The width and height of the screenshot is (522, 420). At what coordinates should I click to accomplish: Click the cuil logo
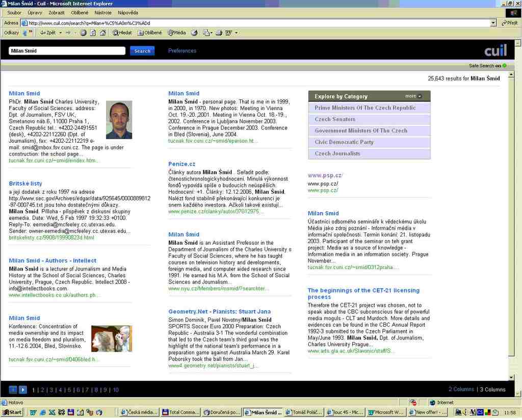click(x=495, y=50)
